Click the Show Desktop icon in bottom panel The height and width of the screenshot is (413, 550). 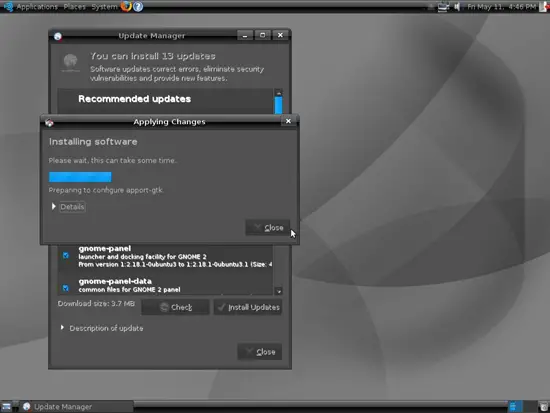[x=6, y=407]
